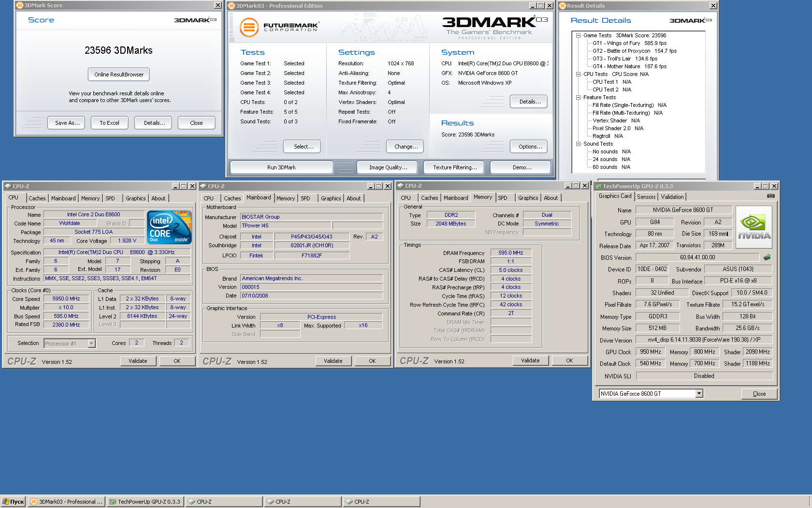
Task: Click OK in CPU-Z mainboard window
Action: tap(372, 361)
